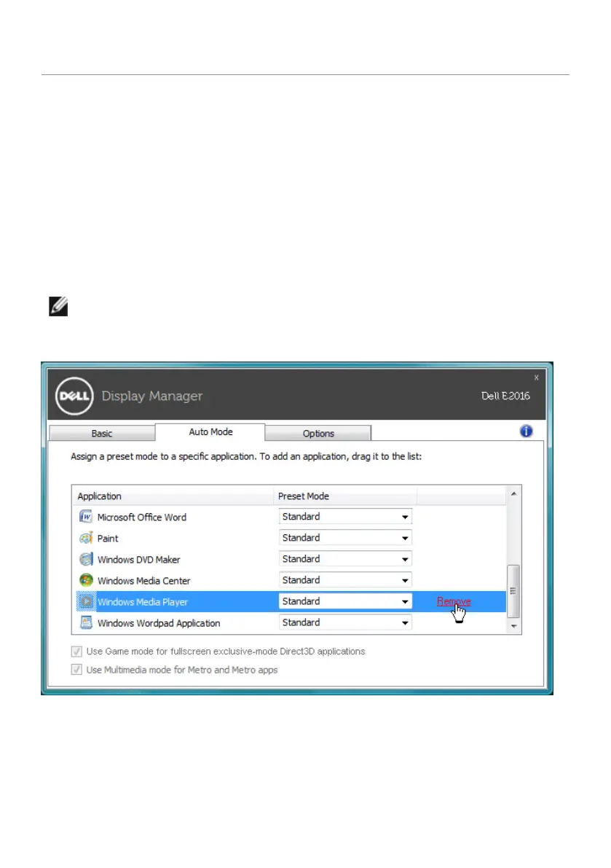Select the Windows DVD Maker row
The image size is (611, 868).
[x=289, y=559]
